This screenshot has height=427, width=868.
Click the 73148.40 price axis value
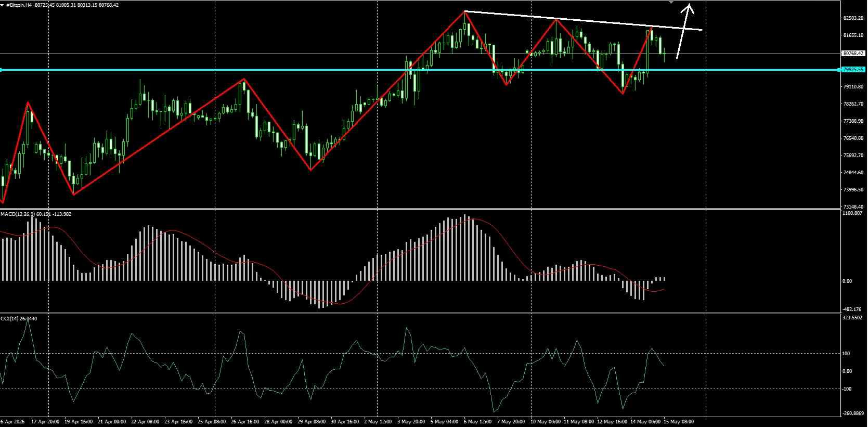(853, 206)
